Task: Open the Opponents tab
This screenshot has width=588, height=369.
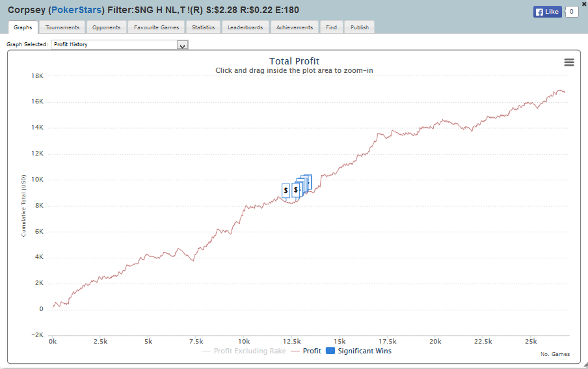Action: coord(106,27)
